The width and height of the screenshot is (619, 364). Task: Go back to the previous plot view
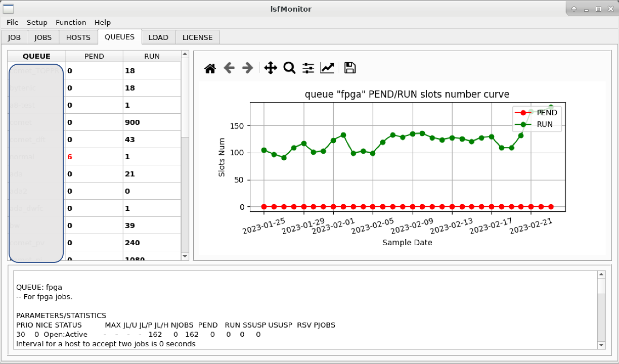click(x=229, y=67)
